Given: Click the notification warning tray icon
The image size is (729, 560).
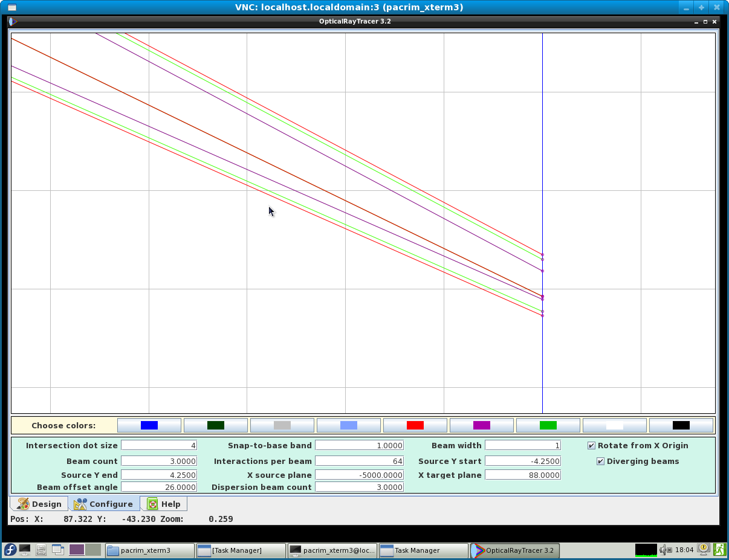Looking at the screenshot, I should coord(704,549).
